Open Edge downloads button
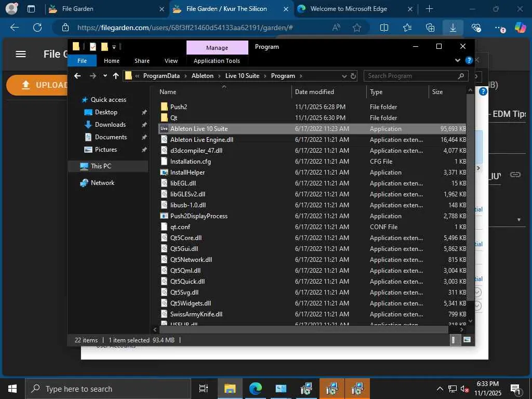This screenshot has height=399, width=532. [453, 28]
